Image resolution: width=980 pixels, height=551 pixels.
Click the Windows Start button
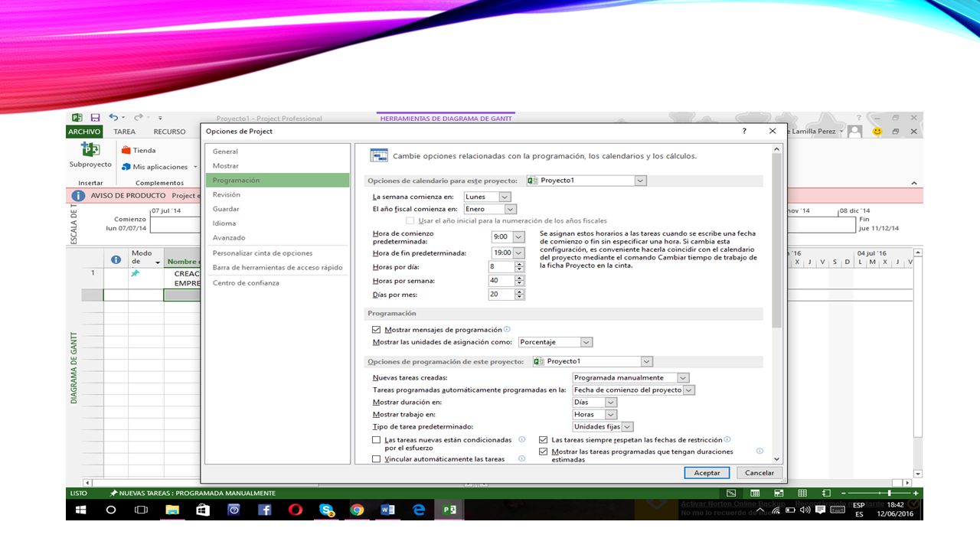click(x=80, y=510)
